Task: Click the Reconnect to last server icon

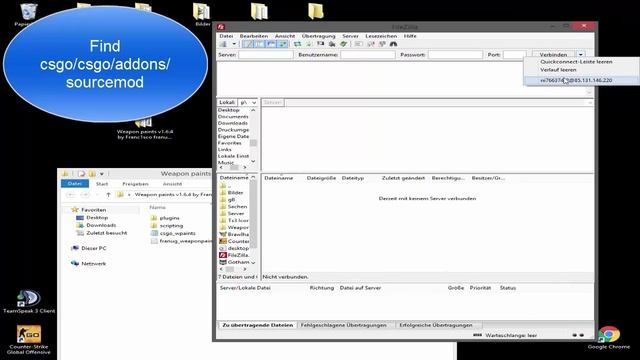Action: pyautogui.click(x=344, y=44)
